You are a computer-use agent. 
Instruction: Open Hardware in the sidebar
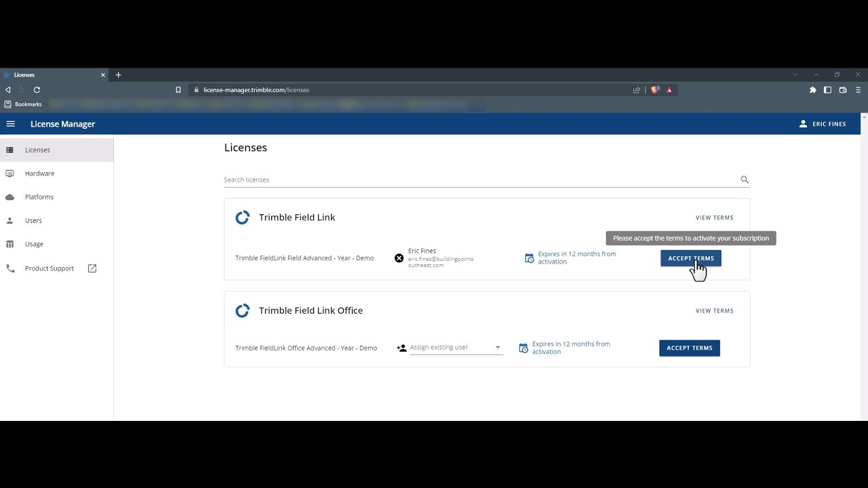[x=57, y=174]
